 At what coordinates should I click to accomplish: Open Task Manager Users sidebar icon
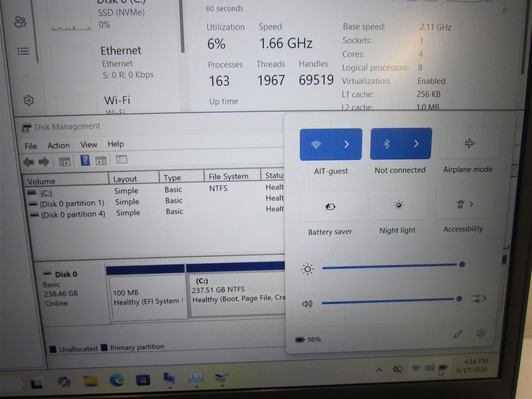tap(20, 22)
